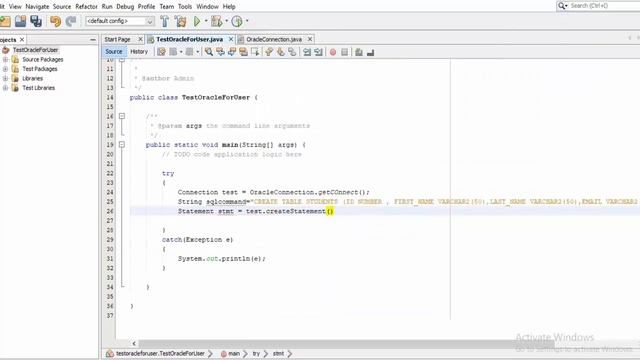
Task: Toggle Bookmark on current line
Action: (x=292, y=52)
